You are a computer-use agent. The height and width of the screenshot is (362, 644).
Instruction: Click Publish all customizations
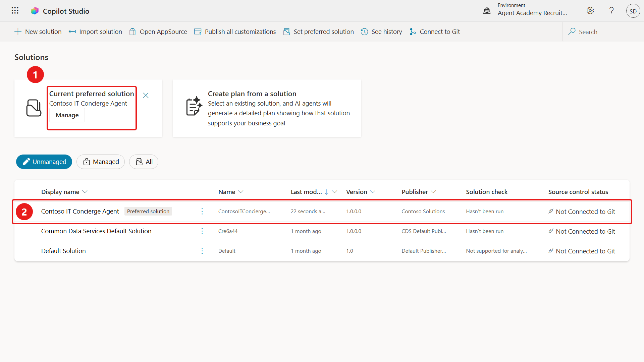click(x=235, y=32)
